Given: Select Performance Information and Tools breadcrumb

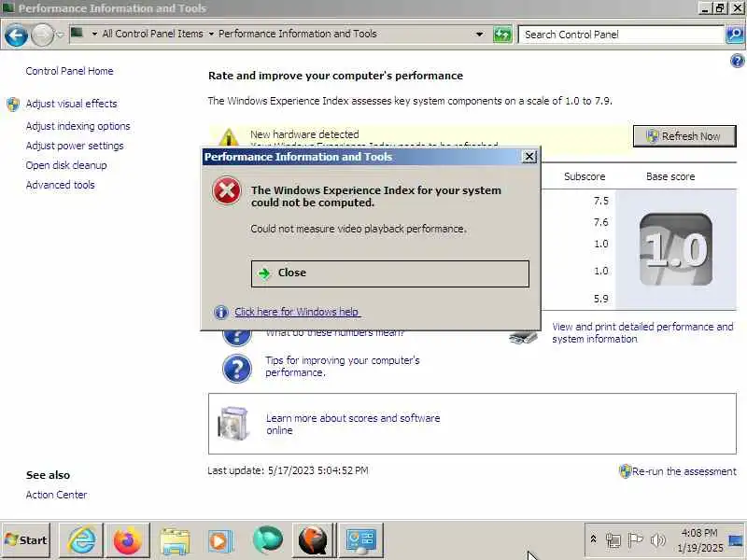Looking at the screenshot, I should [297, 34].
